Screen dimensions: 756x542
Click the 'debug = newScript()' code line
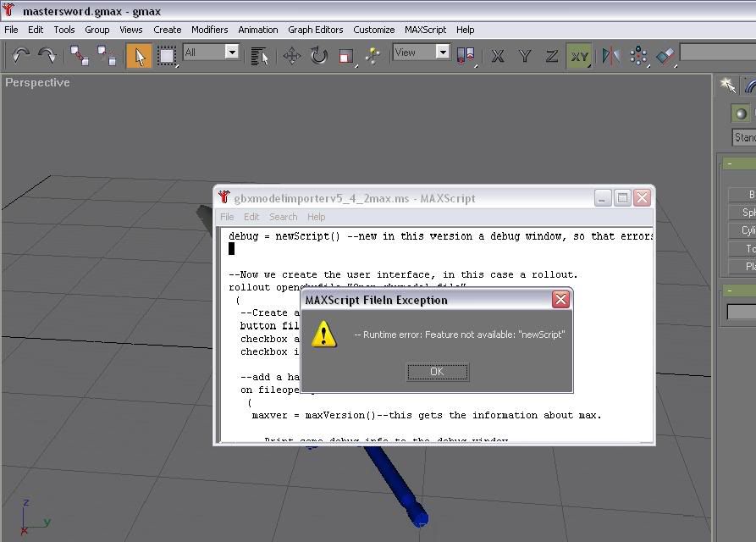tap(284, 236)
